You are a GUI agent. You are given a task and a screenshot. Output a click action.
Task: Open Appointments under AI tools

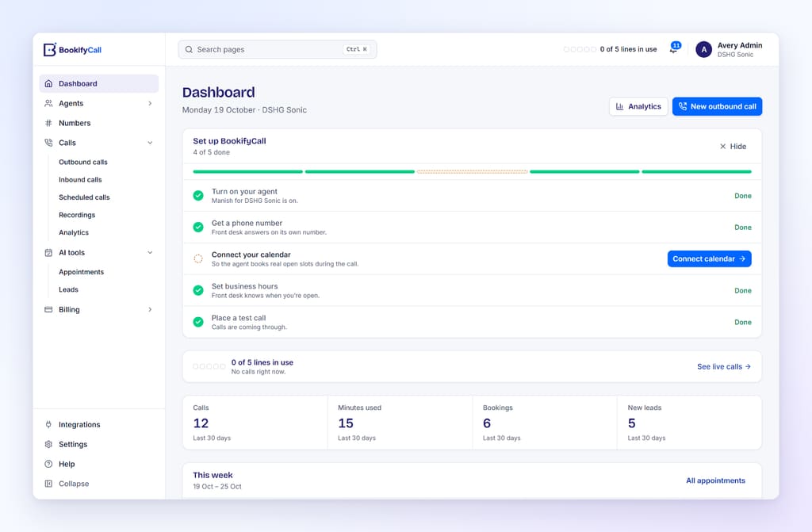tap(82, 272)
